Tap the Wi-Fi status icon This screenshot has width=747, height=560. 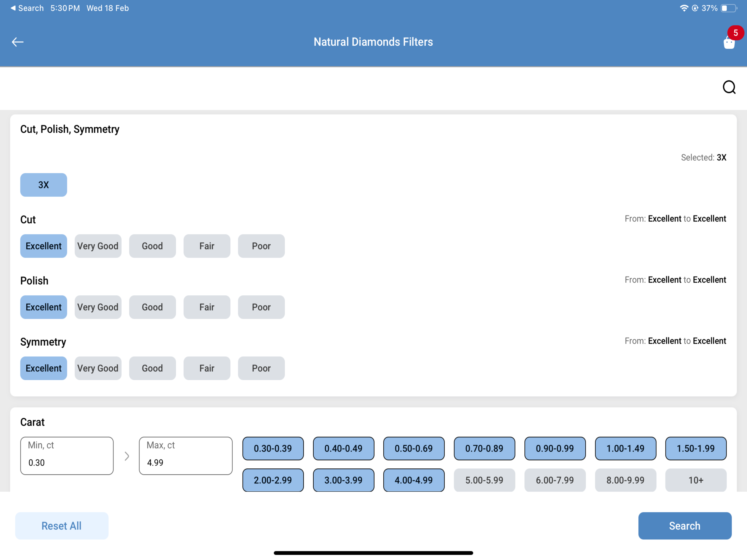(x=684, y=8)
